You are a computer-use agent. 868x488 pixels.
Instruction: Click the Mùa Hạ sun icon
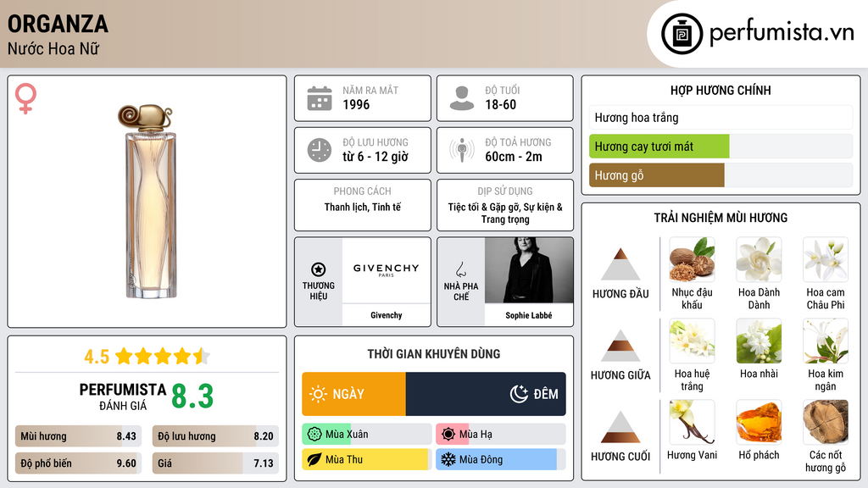(x=448, y=435)
